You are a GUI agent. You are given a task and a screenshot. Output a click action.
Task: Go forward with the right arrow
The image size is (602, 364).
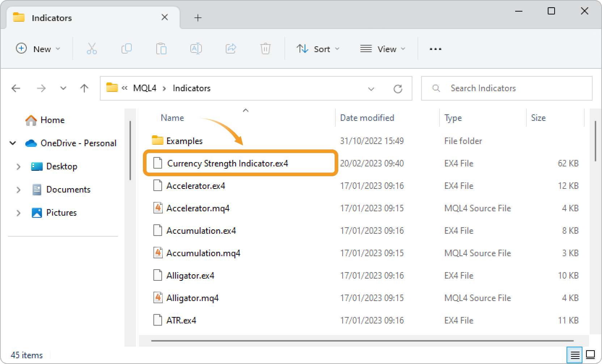[x=41, y=88]
